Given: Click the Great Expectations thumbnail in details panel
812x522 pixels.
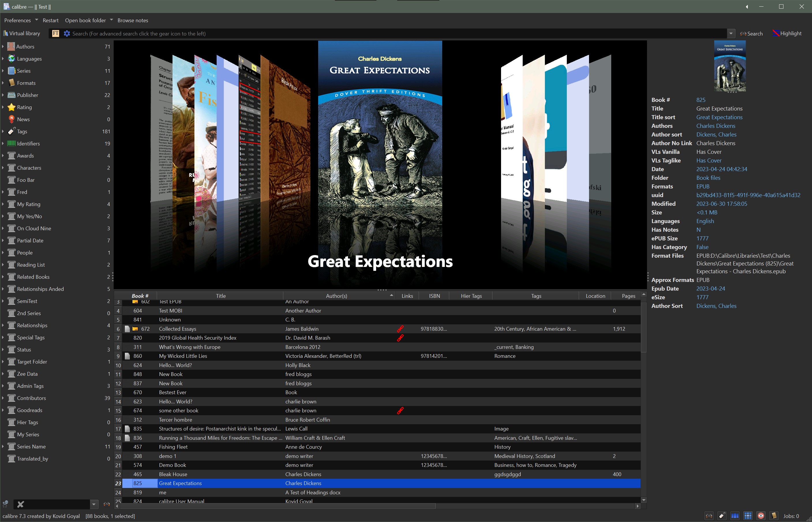Looking at the screenshot, I should coord(730,66).
